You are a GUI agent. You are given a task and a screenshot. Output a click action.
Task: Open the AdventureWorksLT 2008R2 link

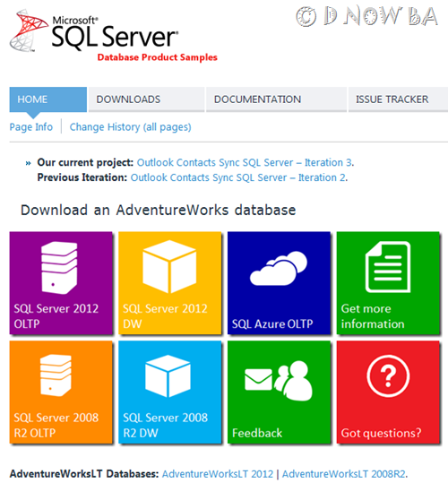click(343, 474)
